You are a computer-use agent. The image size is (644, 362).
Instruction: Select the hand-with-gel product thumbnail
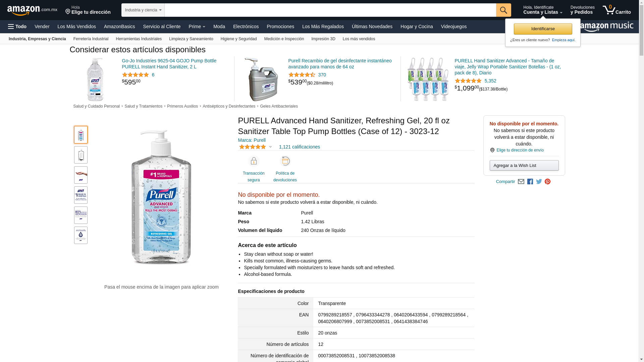(x=81, y=175)
